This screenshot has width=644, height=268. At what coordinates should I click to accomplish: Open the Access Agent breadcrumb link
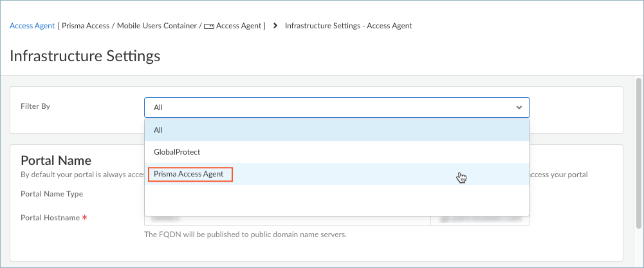click(x=32, y=26)
